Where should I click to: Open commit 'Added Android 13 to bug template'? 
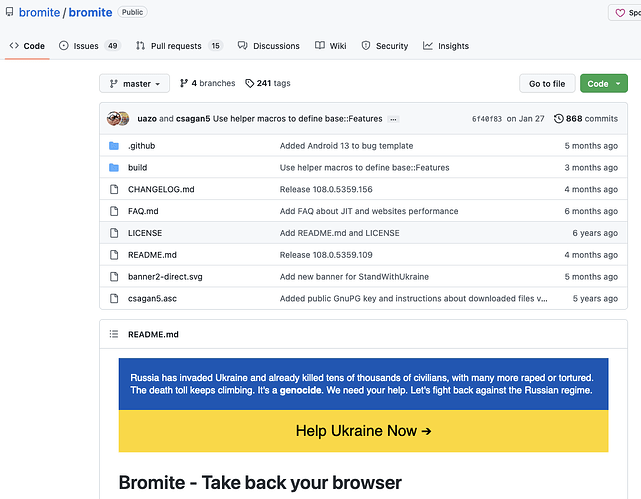(346, 146)
